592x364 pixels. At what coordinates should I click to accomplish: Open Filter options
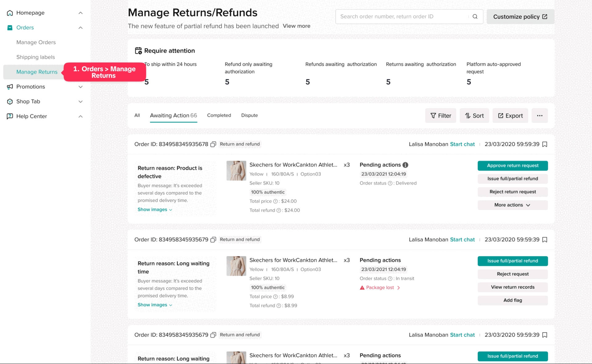440,116
